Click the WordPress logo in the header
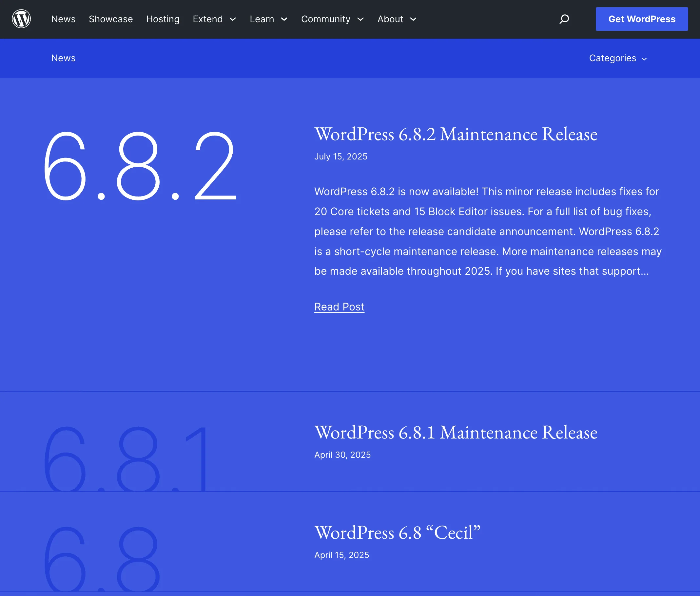 coord(21,19)
